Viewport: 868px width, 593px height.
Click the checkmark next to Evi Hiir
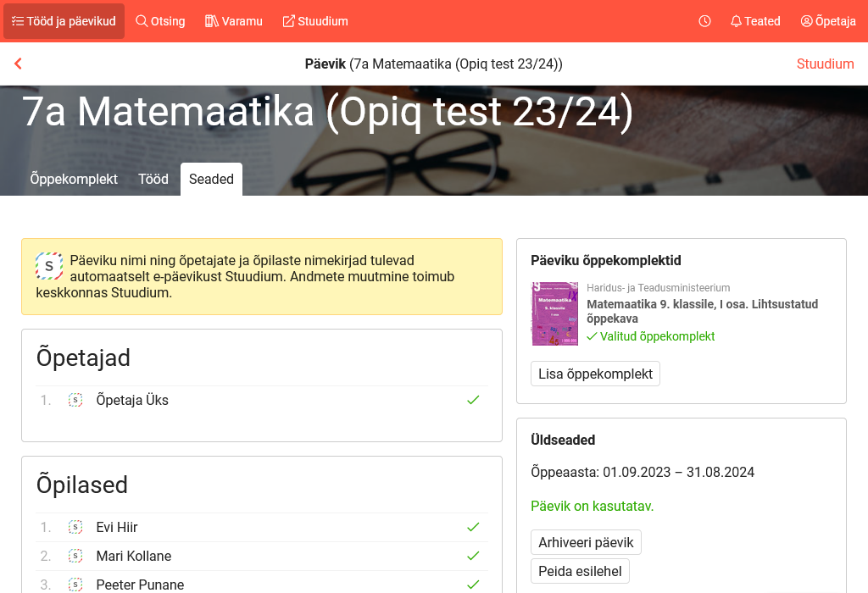point(473,527)
